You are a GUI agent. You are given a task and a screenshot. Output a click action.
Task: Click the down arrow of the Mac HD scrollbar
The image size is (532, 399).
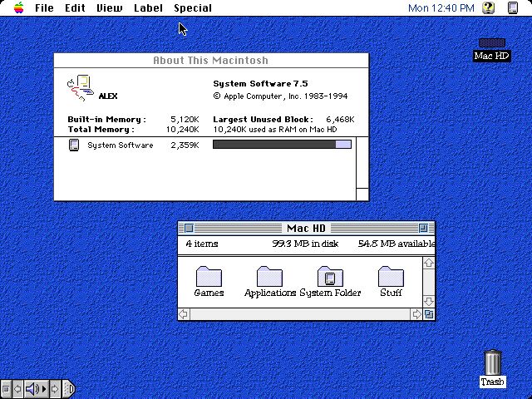(x=429, y=301)
